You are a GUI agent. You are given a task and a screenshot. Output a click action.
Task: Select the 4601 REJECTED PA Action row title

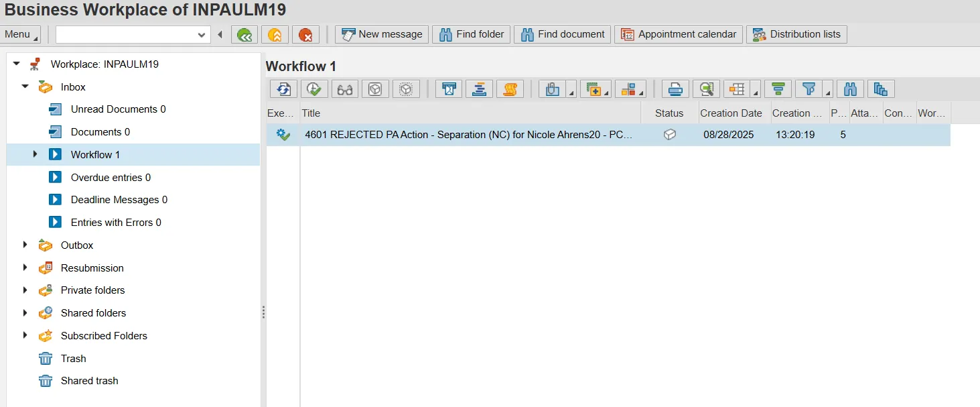[468, 135]
